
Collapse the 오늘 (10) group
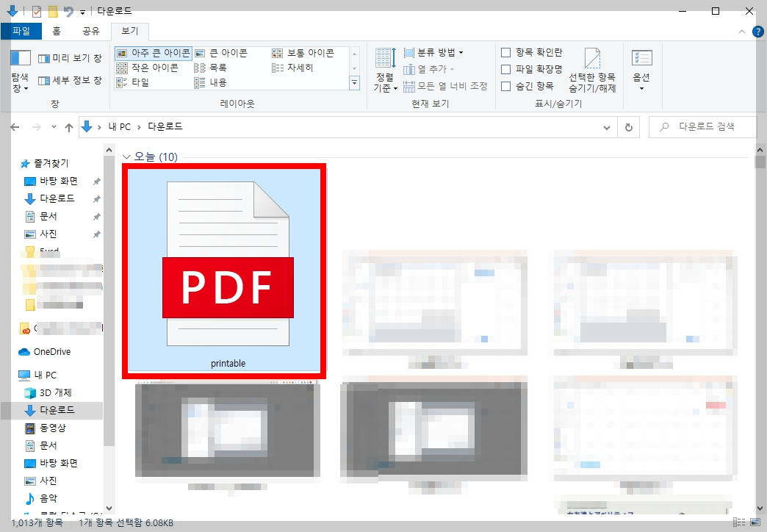click(126, 157)
